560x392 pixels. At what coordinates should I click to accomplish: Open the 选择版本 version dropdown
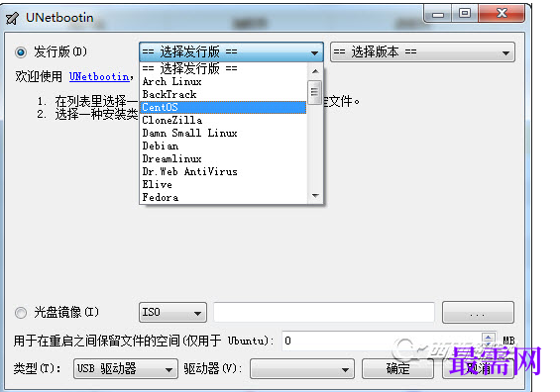coord(422,52)
